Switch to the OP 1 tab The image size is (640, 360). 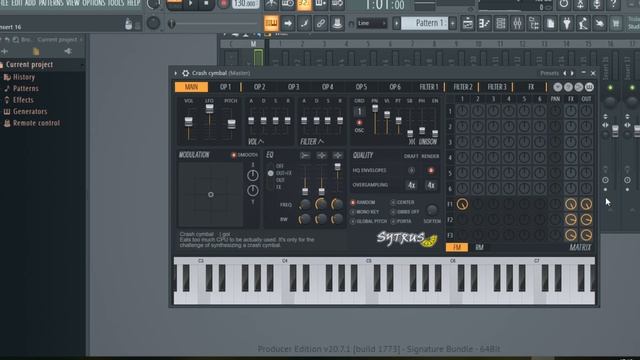(225, 87)
